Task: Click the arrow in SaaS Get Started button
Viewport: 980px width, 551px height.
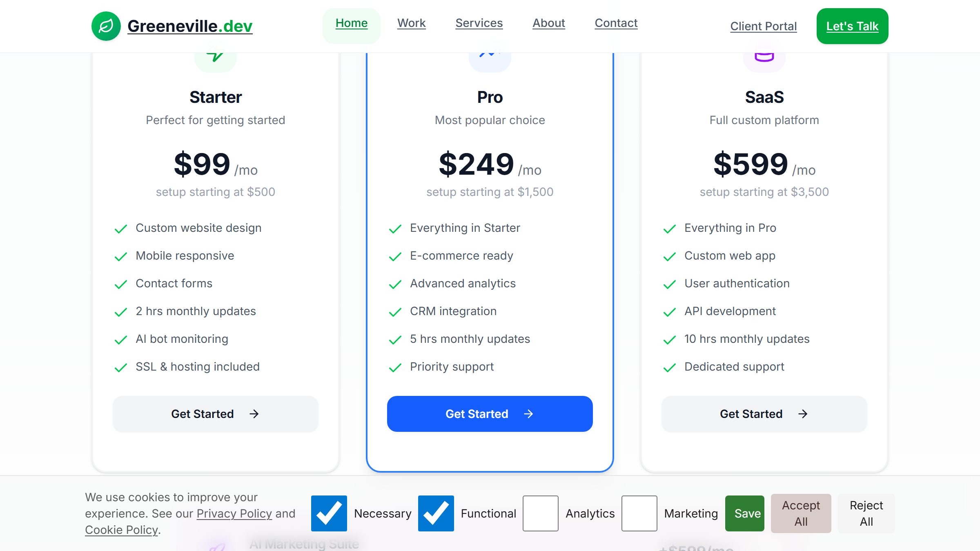Action: click(x=803, y=414)
